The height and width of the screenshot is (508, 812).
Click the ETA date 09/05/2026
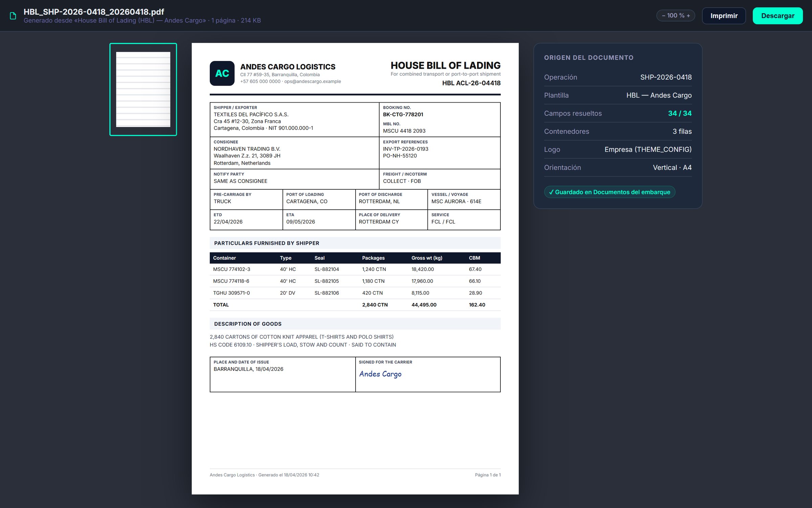(300, 222)
